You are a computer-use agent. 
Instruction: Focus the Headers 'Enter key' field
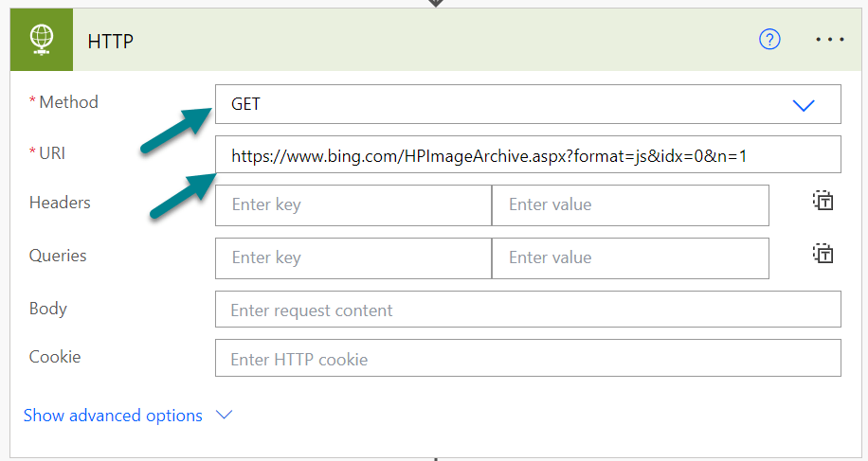click(x=353, y=204)
